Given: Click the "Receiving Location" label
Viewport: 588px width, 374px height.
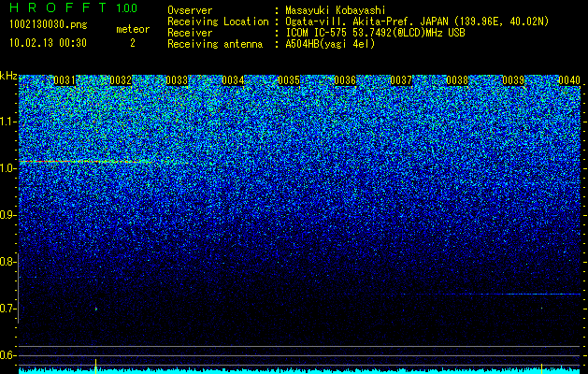Looking at the screenshot, I should click(x=218, y=22).
